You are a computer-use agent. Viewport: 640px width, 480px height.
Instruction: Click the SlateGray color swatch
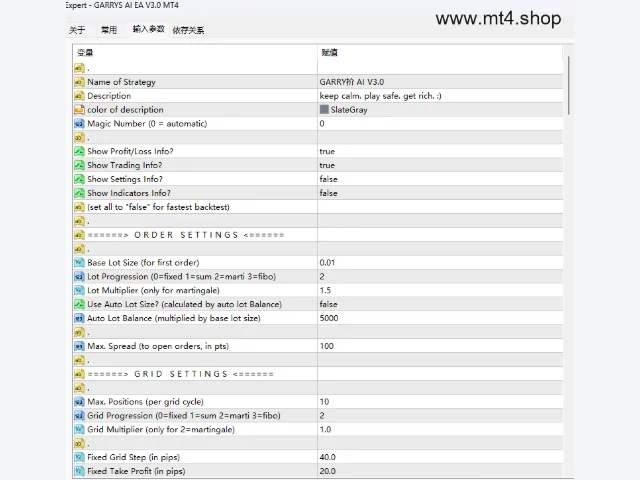(324, 109)
